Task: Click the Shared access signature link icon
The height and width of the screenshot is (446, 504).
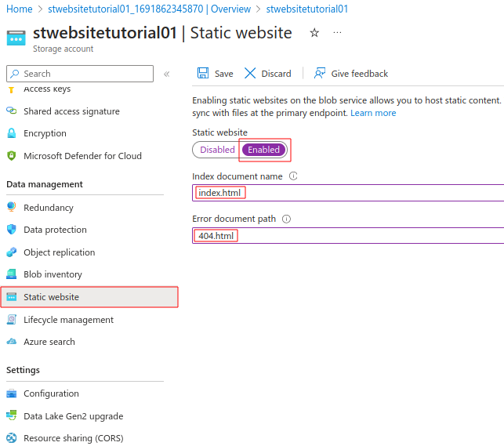Action: [12, 111]
